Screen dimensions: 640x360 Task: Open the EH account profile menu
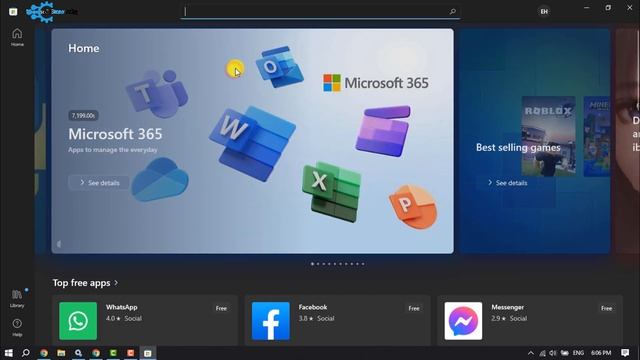(544, 11)
